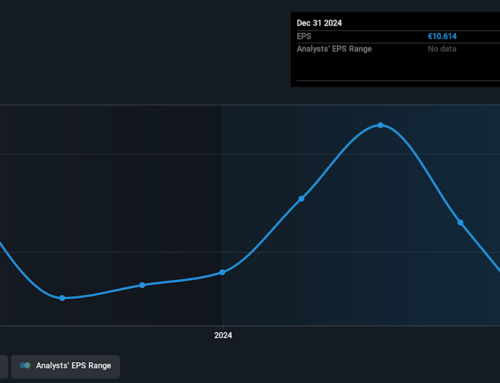Image resolution: width=500 pixels, height=383 pixels.
Task: Toggle the Analysts' EPS Range legend item
Action: [65, 366]
